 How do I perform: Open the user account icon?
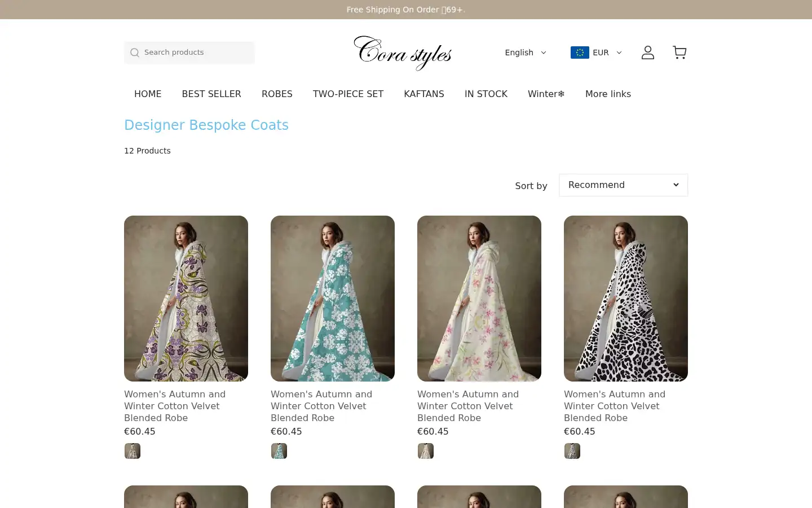[648, 52]
